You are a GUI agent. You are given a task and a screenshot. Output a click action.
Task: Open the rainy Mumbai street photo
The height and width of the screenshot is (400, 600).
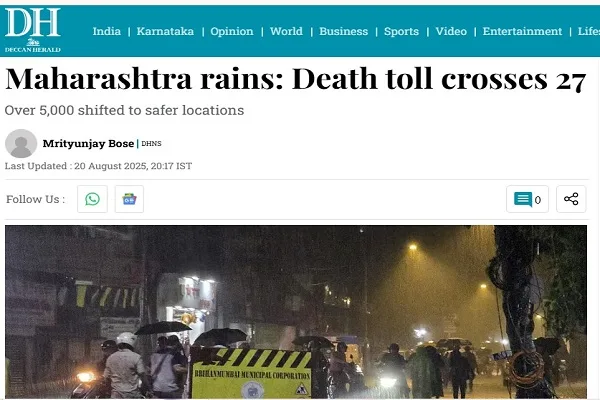pos(296,312)
